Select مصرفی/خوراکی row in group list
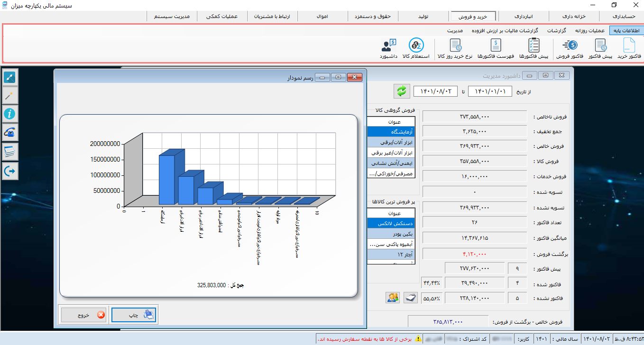This screenshot has width=644, height=345. click(x=391, y=173)
